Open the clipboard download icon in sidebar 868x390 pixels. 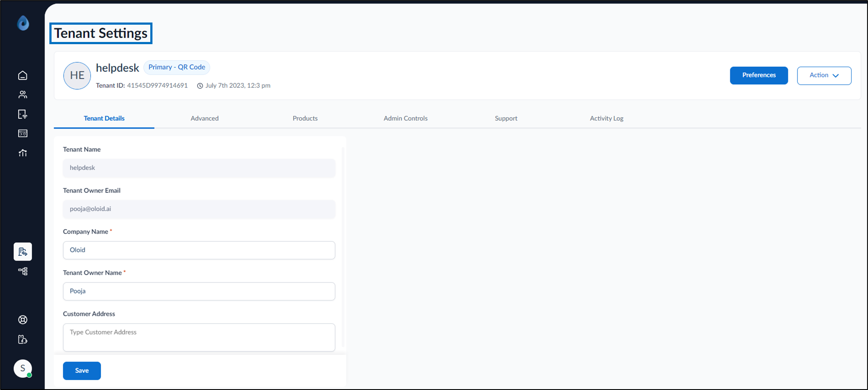click(x=23, y=339)
